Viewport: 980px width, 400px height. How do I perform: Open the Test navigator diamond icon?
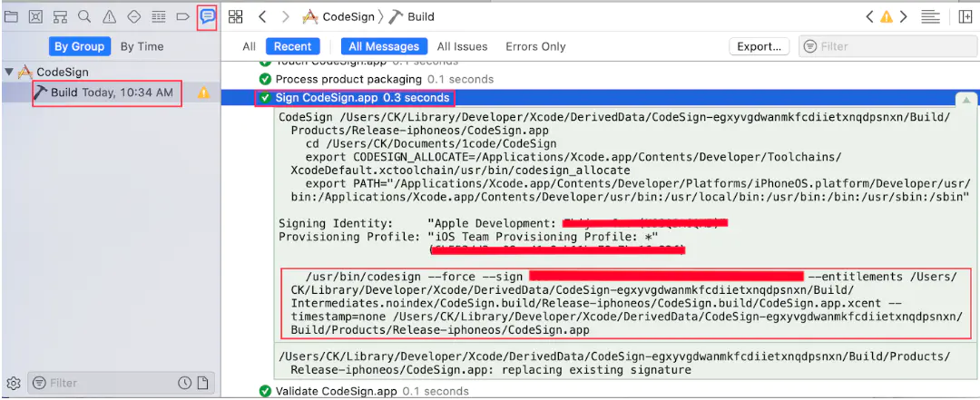(133, 17)
